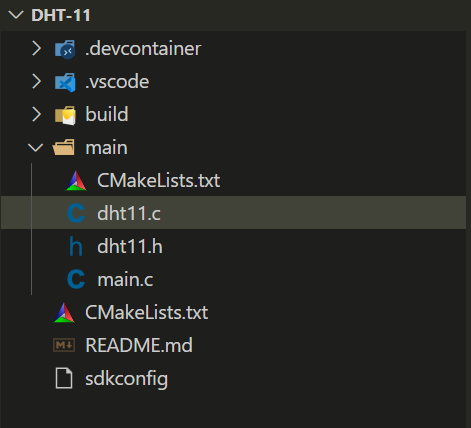Click the .devcontainer folder icon
471x428 pixels.
(x=65, y=49)
